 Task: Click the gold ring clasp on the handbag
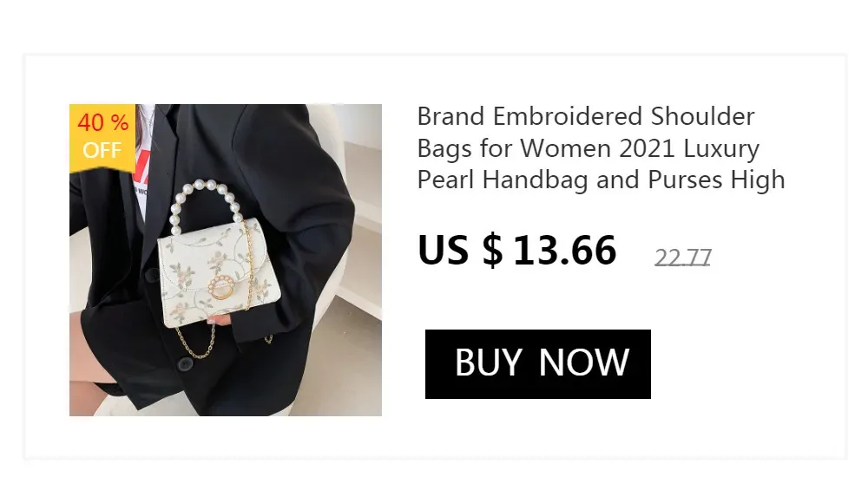(x=223, y=287)
